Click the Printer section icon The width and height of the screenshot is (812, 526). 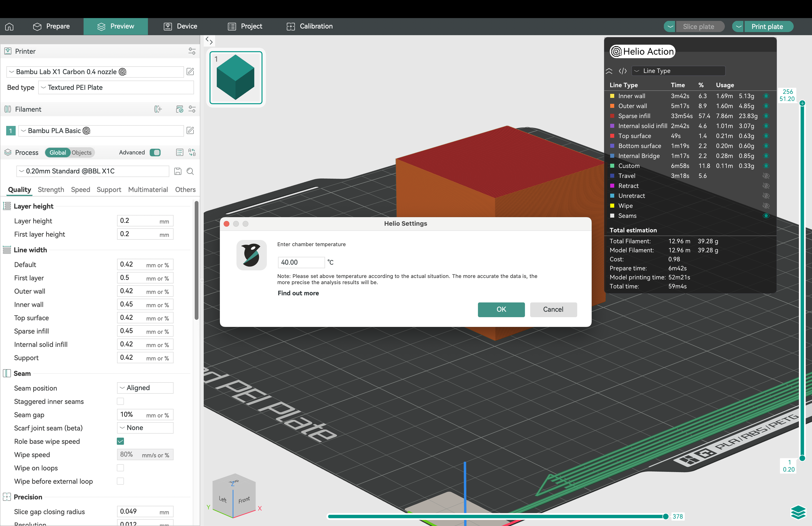coord(8,51)
